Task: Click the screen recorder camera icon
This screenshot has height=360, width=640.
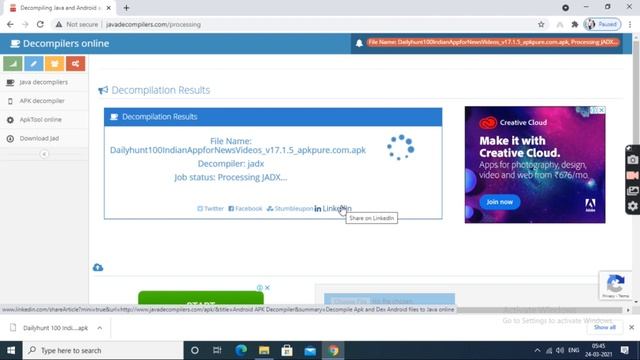Action: coord(633,160)
